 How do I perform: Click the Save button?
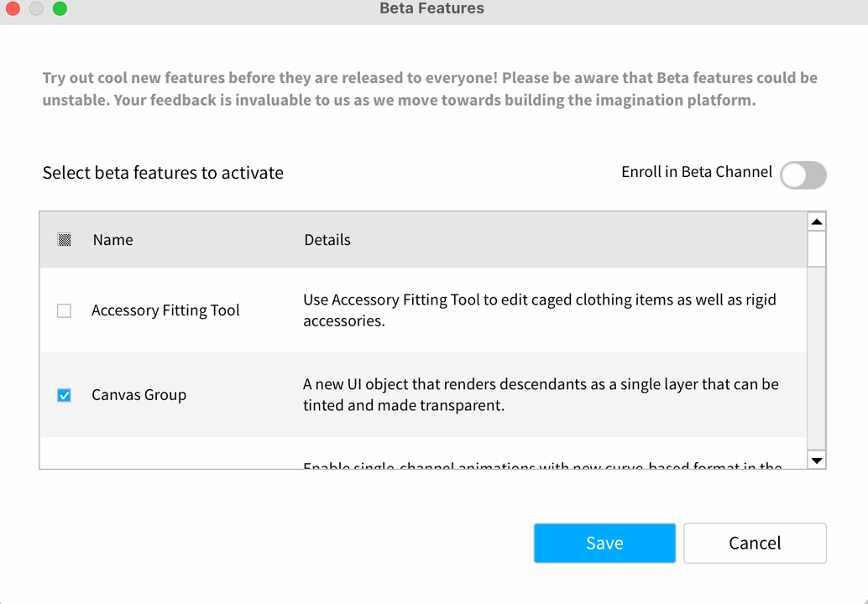(x=604, y=543)
